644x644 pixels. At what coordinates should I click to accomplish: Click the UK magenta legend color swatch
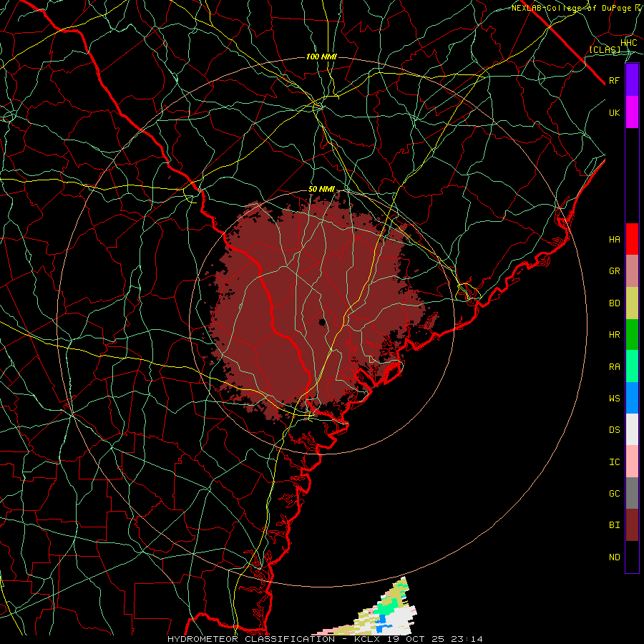[x=632, y=112]
